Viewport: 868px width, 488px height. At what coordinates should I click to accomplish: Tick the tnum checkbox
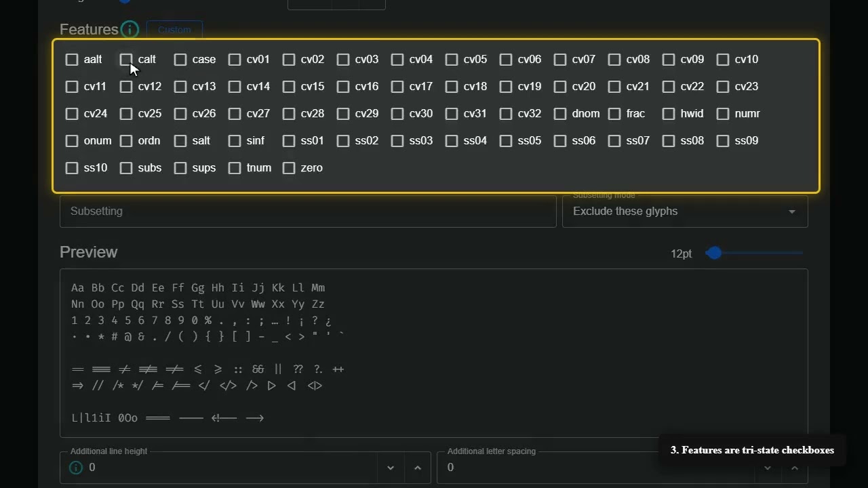[x=235, y=168]
